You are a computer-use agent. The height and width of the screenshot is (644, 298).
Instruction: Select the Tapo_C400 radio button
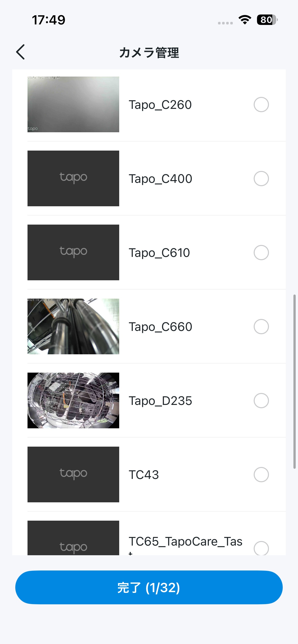261,179
